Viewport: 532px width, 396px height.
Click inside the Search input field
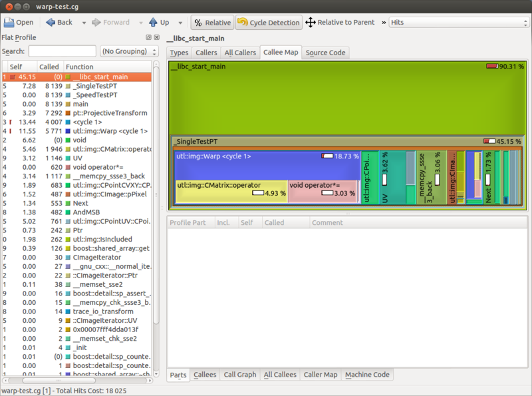(62, 50)
